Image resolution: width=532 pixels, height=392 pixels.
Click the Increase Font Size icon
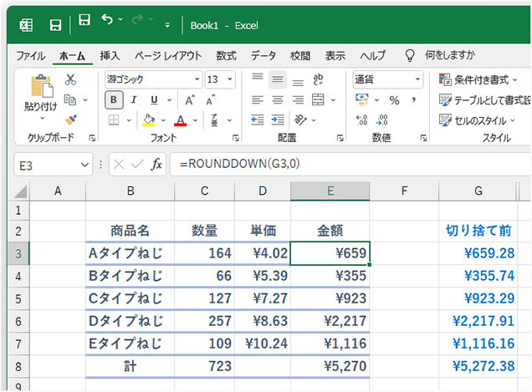coord(189,100)
